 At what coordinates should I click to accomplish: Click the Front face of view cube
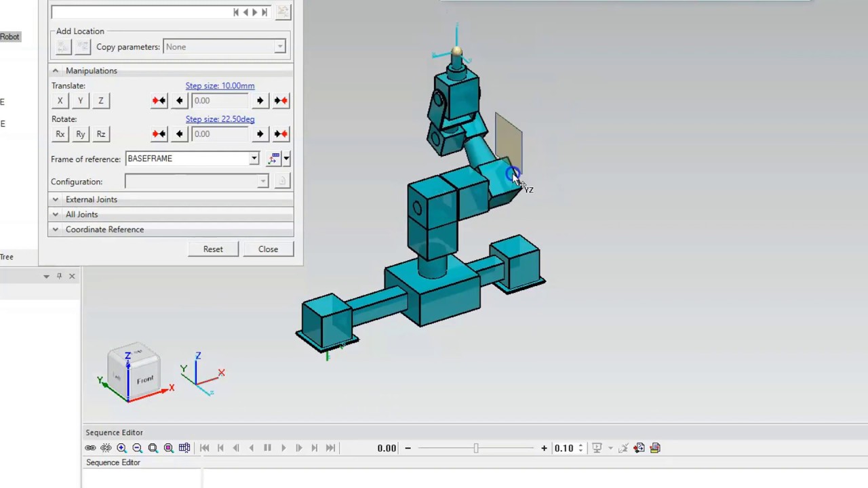144,380
